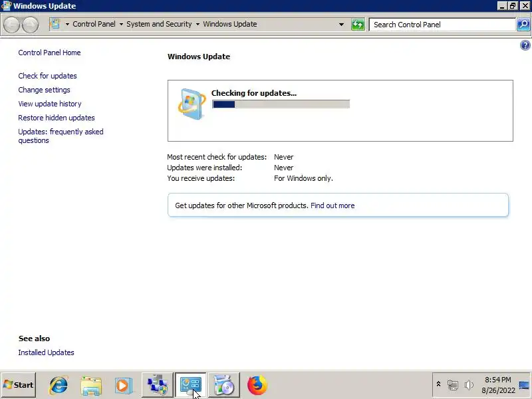Click the network status tray icon
This screenshot has width=532, height=399.
453,385
